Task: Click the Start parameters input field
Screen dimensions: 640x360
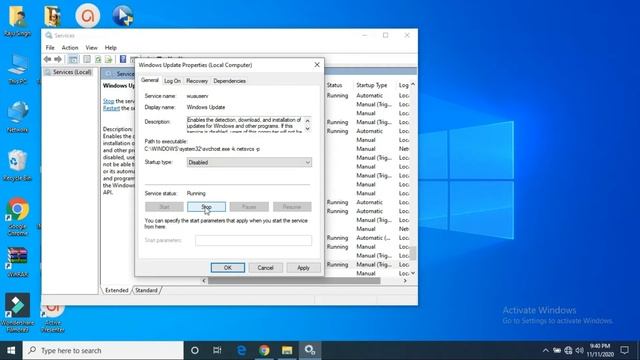Action: point(253,240)
